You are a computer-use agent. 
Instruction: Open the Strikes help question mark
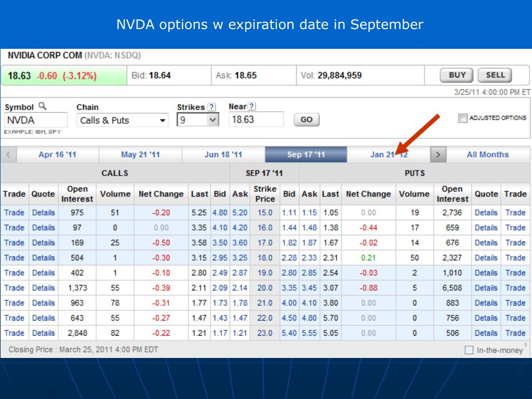[212, 107]
